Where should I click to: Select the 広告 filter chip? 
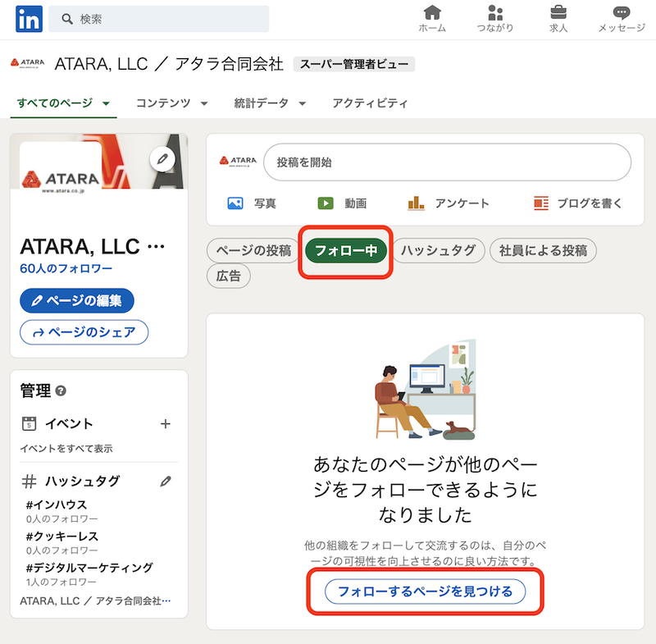click(x=229, y=276)
